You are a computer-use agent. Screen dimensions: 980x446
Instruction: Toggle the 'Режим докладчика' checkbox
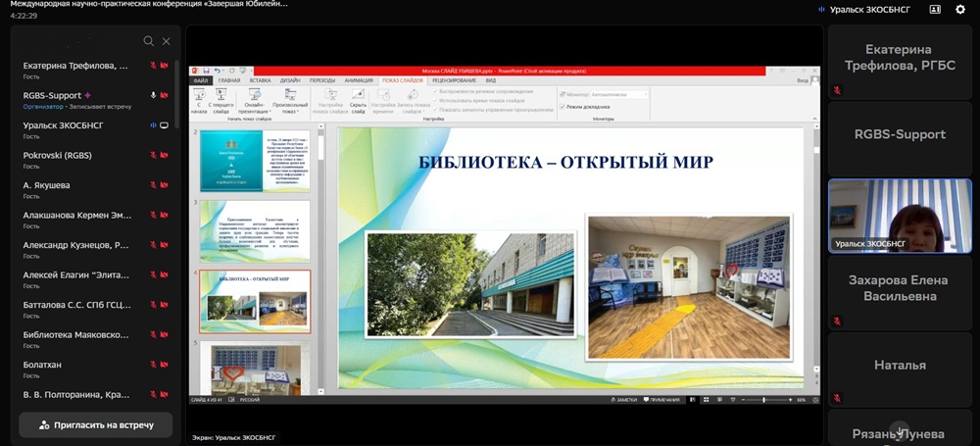pos(563,106)
